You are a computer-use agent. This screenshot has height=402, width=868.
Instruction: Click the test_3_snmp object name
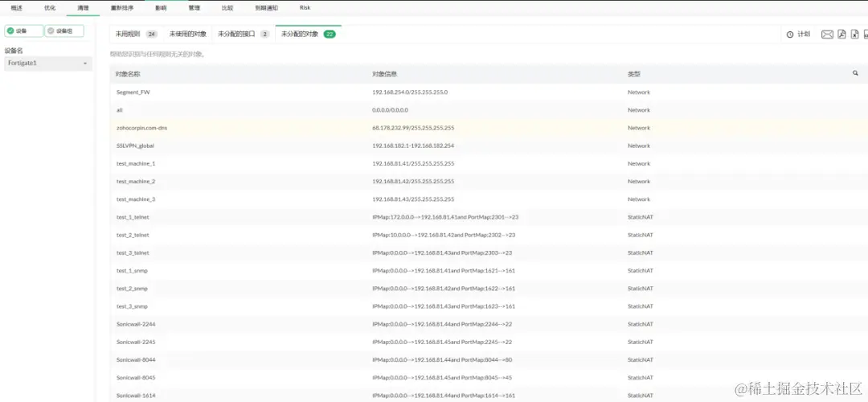[132, 306]
